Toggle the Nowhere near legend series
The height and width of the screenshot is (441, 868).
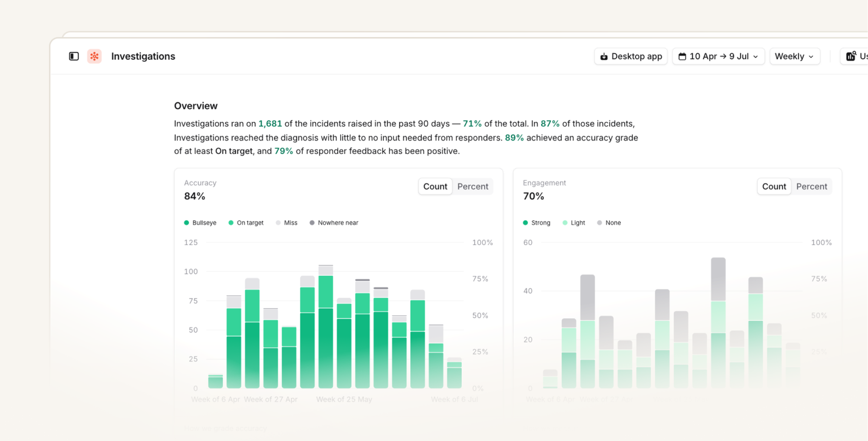(x=334, y=222)
